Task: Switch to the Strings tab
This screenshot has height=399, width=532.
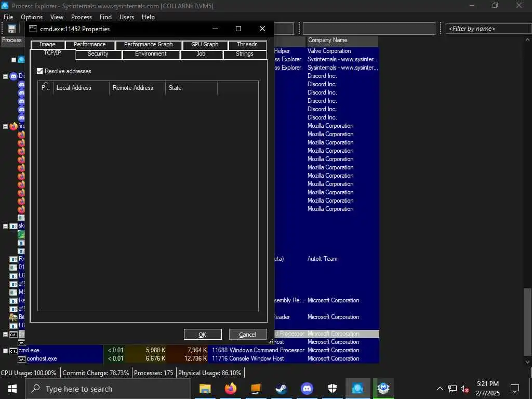Action: tap(245, 54)
